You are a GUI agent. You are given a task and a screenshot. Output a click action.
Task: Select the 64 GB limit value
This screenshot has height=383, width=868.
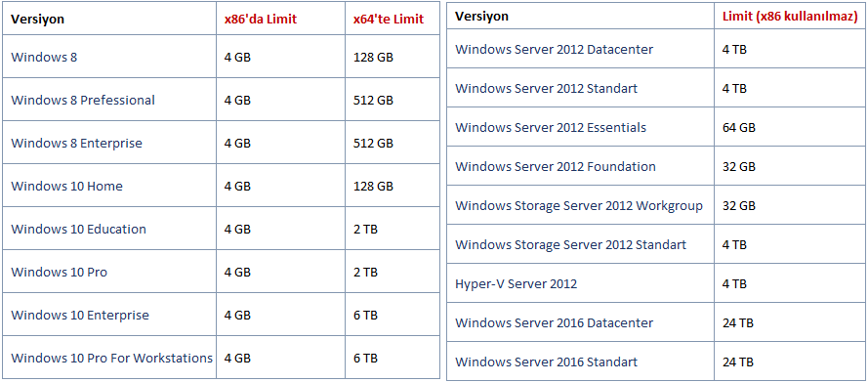point(739,127)
